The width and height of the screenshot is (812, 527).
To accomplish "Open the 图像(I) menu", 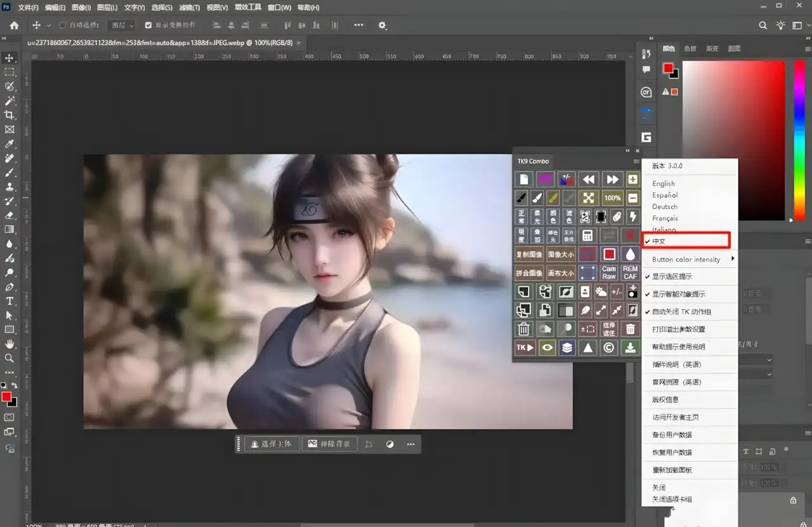I will point(81,8).
